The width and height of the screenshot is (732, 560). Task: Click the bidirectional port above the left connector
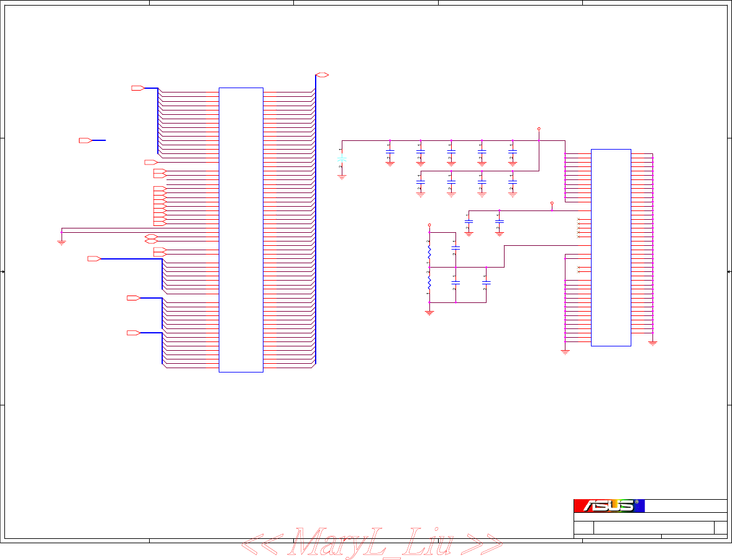tap(322, 75)
